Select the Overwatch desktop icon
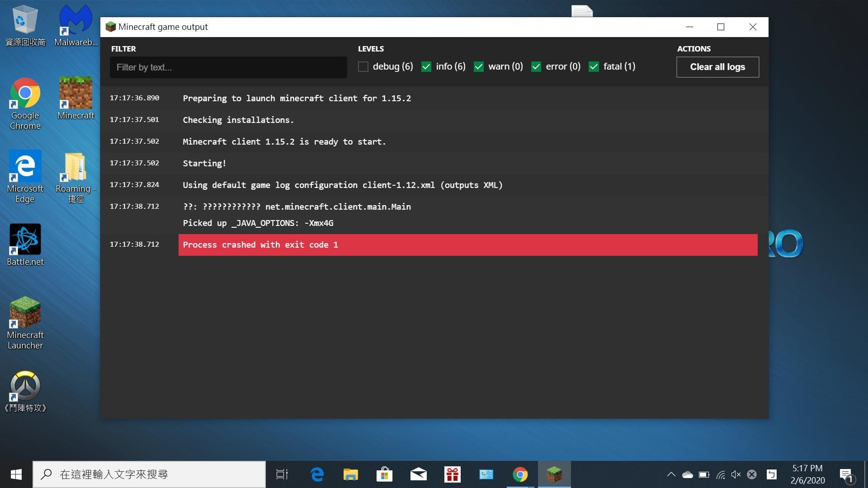This screenshot has width=868, height=488. [25, 391]
